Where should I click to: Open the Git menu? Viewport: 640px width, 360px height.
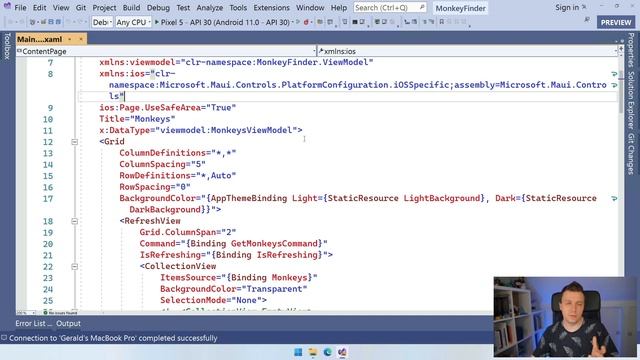pos(81,8)
